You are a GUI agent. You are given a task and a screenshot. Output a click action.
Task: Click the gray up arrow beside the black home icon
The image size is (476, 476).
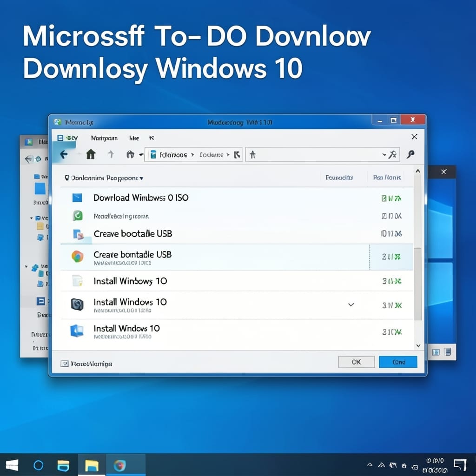tap(111, 154)
